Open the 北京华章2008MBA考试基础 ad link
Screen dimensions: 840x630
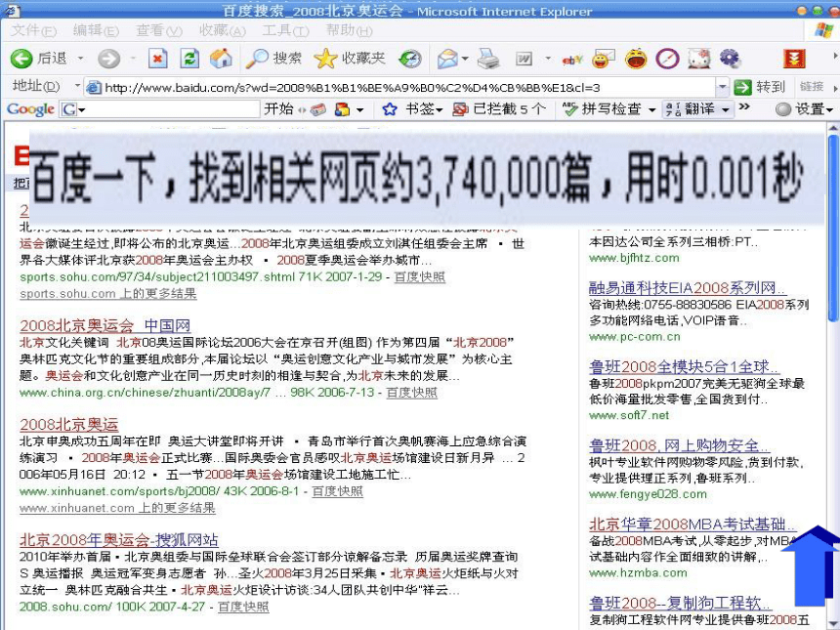[693, 524]
